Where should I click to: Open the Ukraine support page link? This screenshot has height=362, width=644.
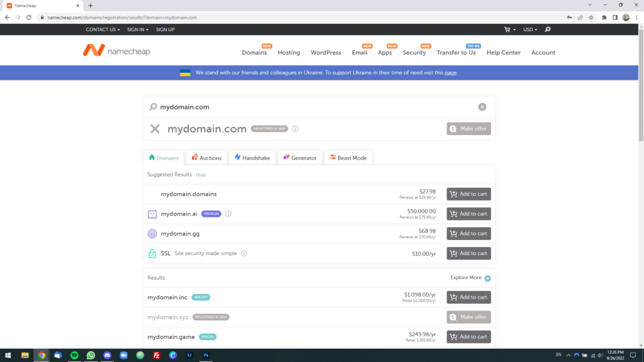point(450,73)
